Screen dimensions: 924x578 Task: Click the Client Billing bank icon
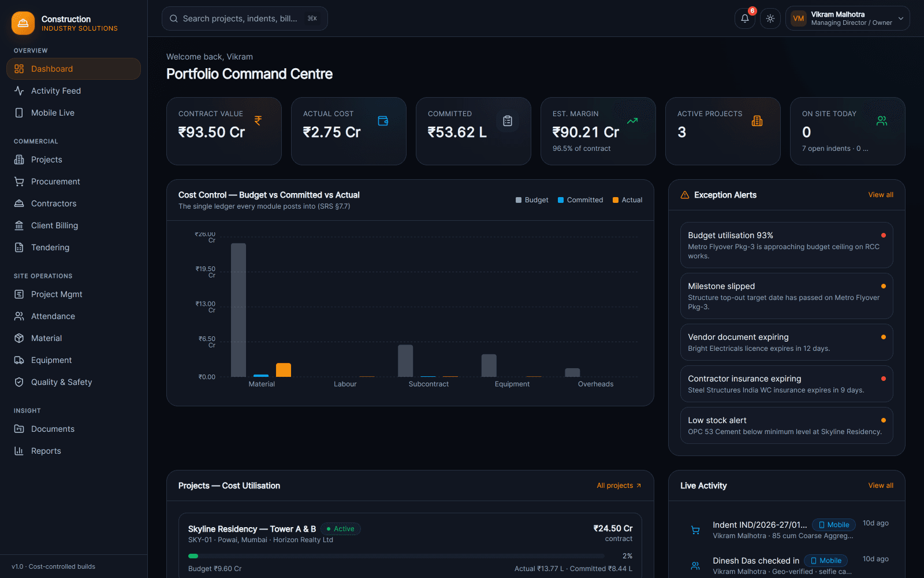point(19,225)
